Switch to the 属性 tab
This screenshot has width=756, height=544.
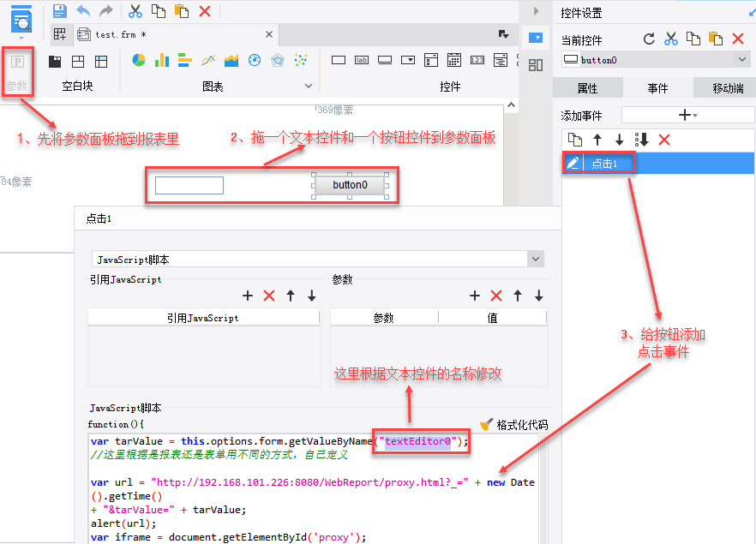(587, 88)
